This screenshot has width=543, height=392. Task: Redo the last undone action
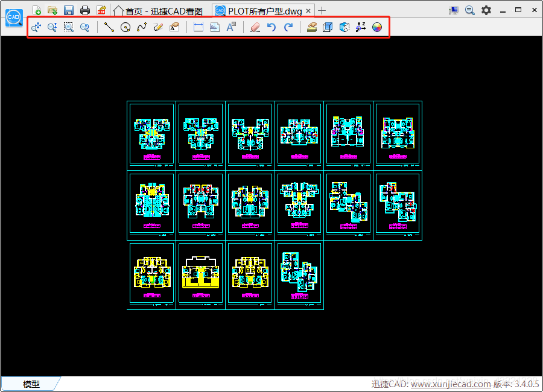[288, 27]
